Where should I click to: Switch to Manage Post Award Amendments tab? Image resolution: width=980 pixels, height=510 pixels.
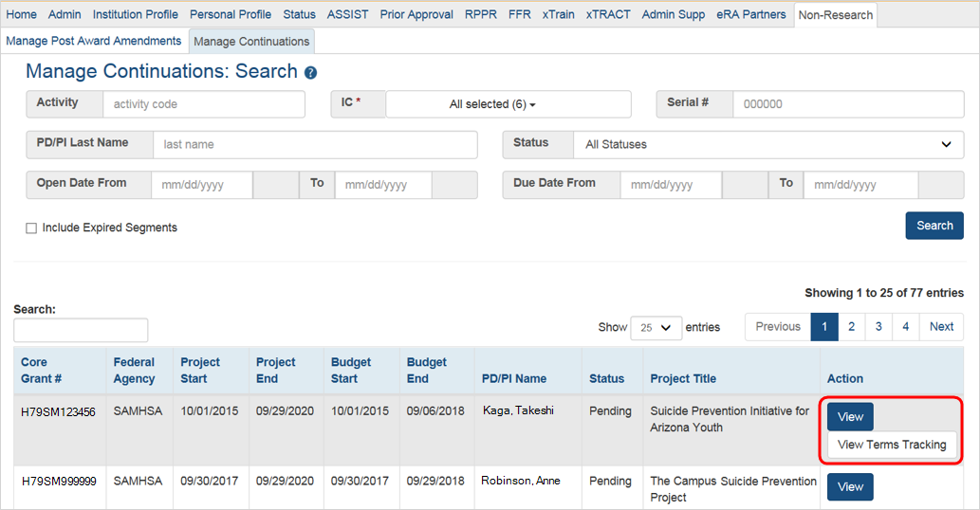point(93,41)
